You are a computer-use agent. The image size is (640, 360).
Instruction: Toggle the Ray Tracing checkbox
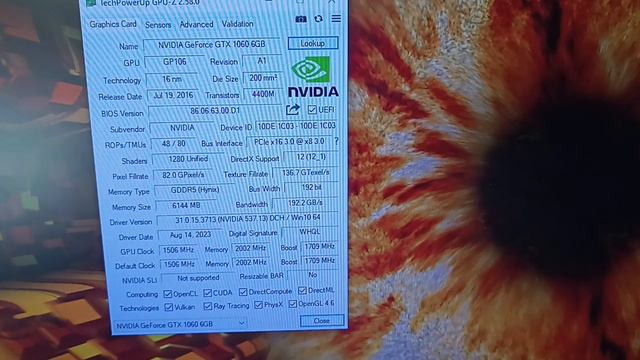pyautogui.click(x=208, y=306)
